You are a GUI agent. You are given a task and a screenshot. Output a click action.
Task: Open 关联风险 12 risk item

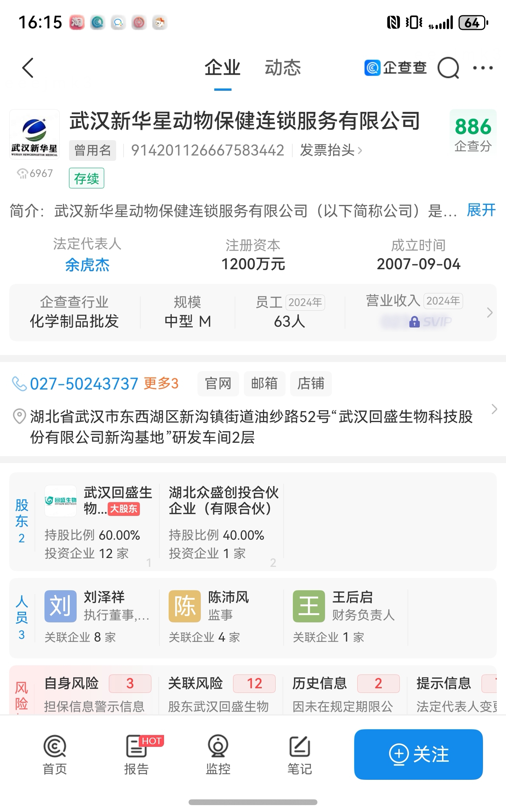[222, 694]
